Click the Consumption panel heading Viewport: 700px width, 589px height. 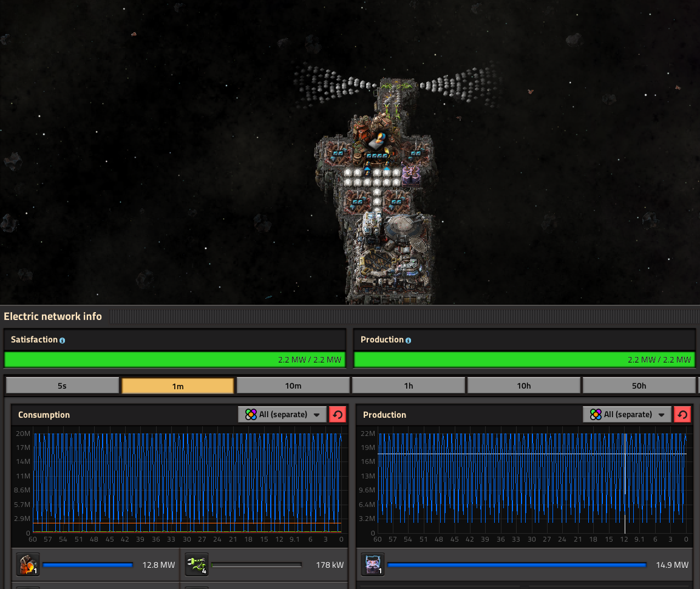tap(44, 415)
